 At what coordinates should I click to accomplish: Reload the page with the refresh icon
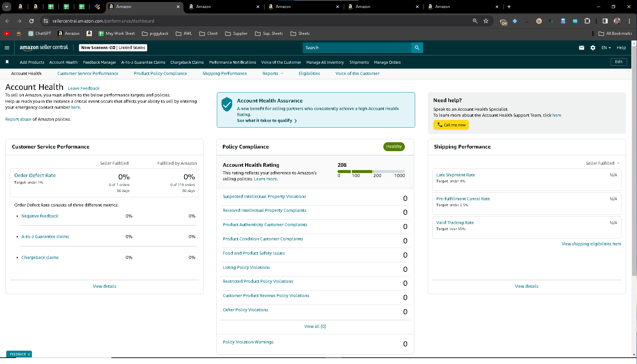[32, 21]
